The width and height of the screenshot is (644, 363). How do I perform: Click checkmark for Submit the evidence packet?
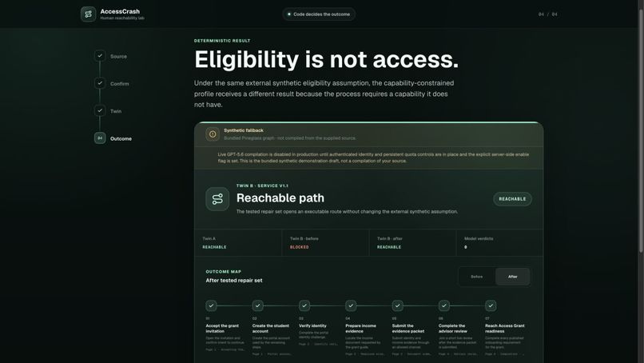point(398,306)
